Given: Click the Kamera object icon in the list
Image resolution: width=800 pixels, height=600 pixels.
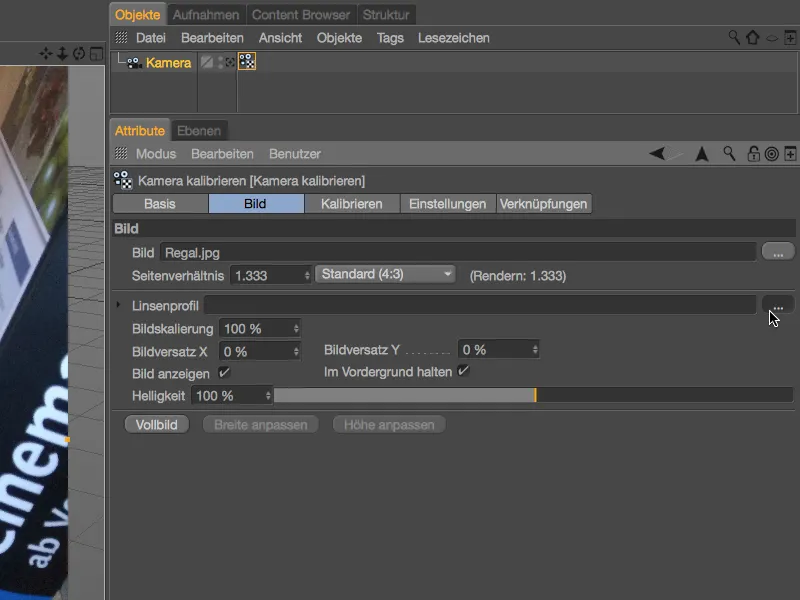Looking at the screenshot, I should tap(134, 63).
